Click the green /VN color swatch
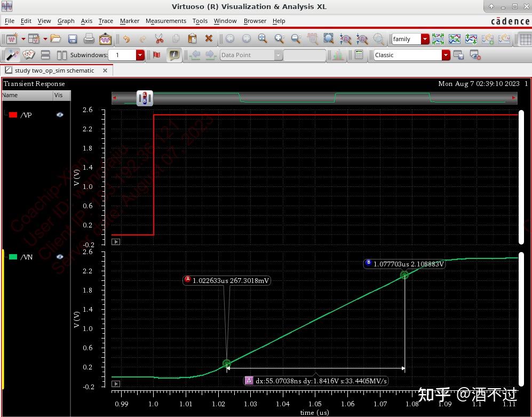 [x=13, y=257]
